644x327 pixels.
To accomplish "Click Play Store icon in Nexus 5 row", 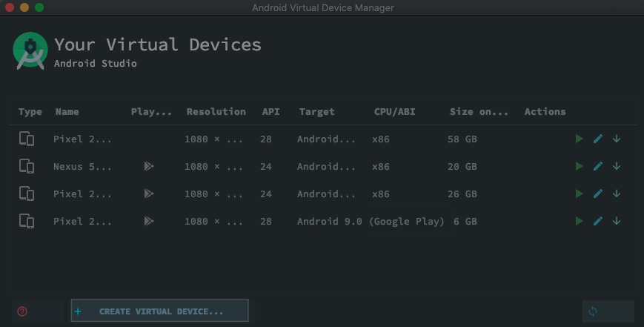I will point(149,166).
